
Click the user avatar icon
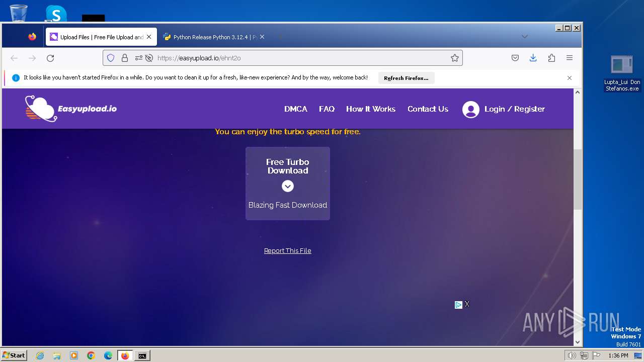[x=471, y=110]
